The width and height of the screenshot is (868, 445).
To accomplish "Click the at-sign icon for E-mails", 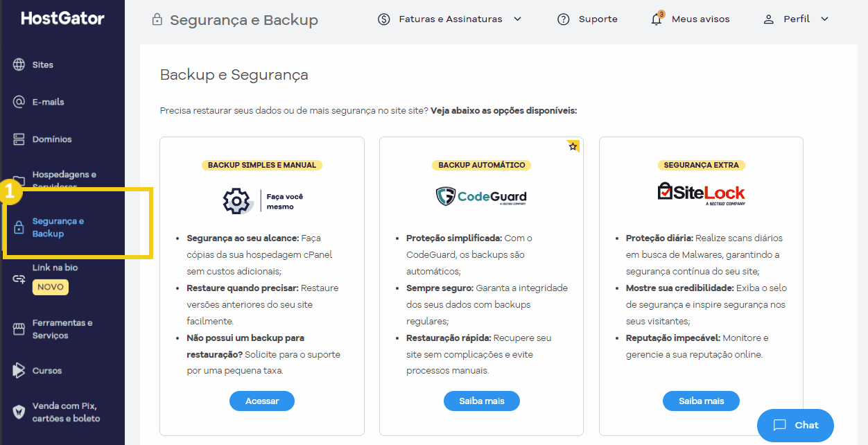I will (19, 102).
